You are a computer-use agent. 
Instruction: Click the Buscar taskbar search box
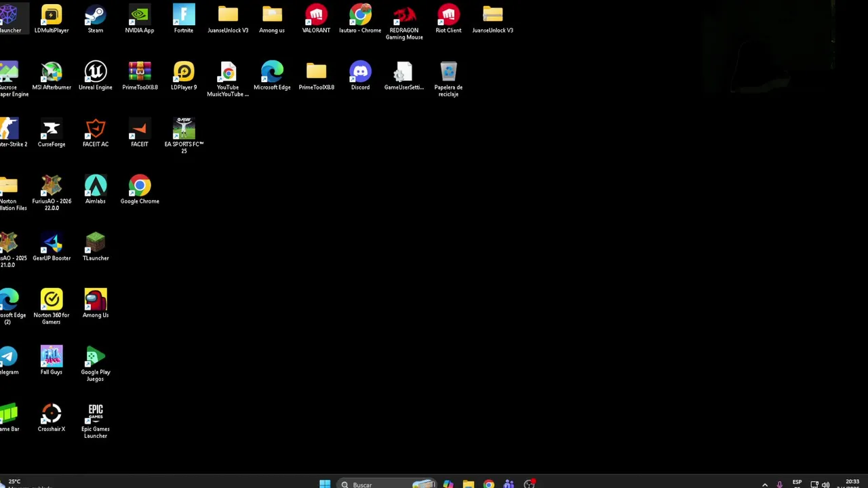point(387,484)
